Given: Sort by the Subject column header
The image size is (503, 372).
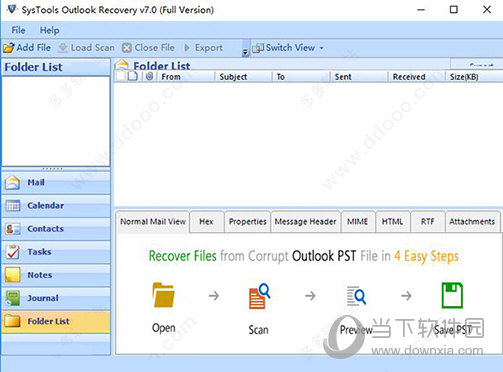Looking at the screenshot, I should click(x=244, y=77).
